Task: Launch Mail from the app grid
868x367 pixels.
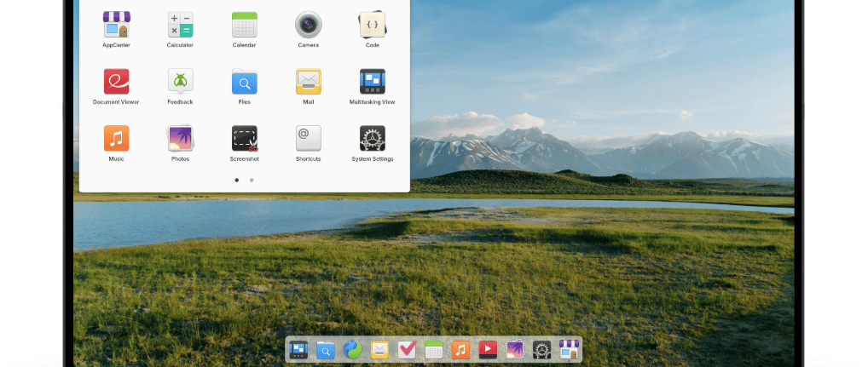Action: pyautogui.click(x=309, y=81)
